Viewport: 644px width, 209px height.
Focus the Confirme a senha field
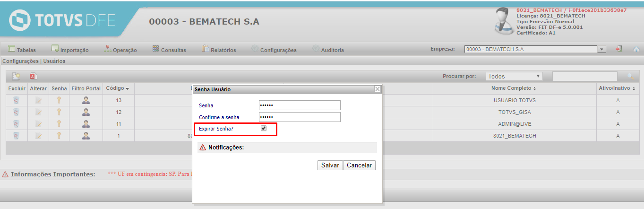coord(300,117)
